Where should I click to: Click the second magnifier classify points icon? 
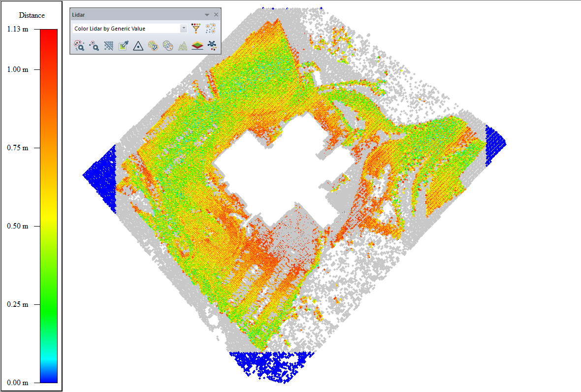click(94, 46)
